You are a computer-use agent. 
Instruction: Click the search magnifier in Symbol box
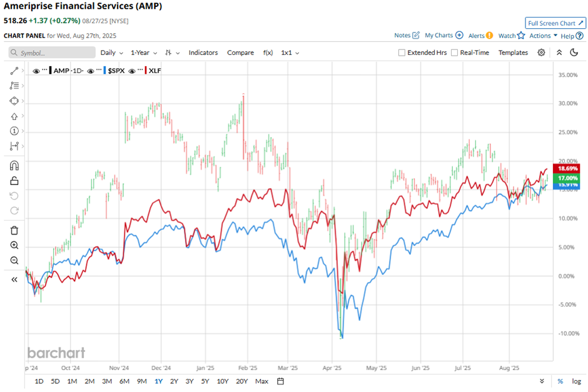(14, 53)
